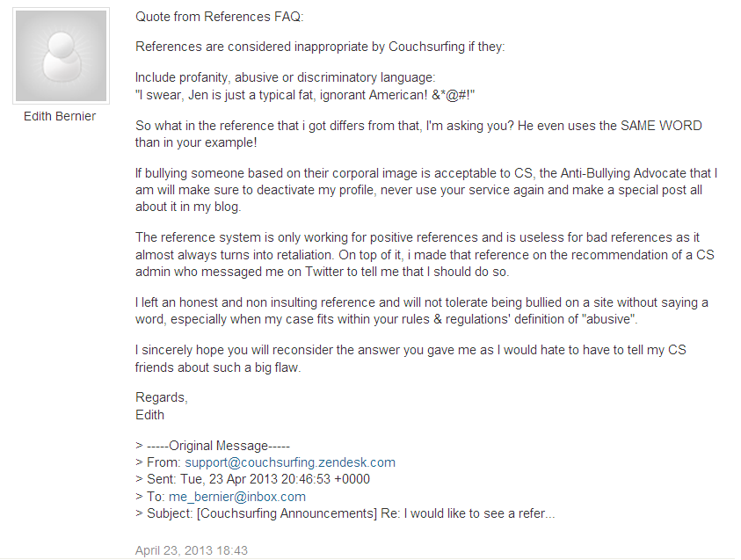Click the paragraph beginning 'So what in the reference'
Screen dimensions: 741x560
pyautogui.click(x=418, y=135)
